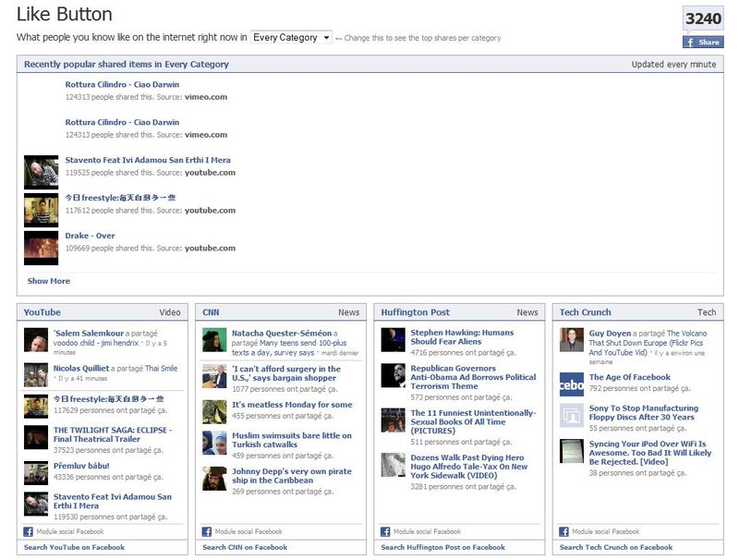Viewport: 739px width, 560px height.
Task: Open Přemluv bábu! link
Action: [x=81, y=465]
